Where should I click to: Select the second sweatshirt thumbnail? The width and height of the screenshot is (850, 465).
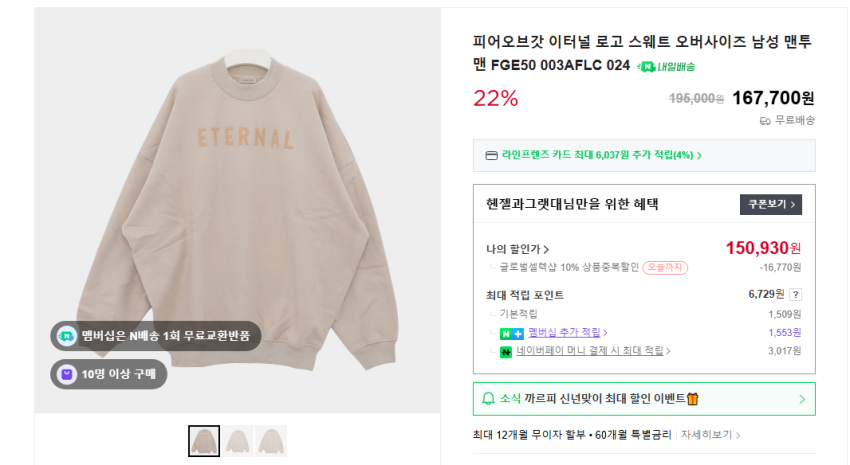[238, 440]
